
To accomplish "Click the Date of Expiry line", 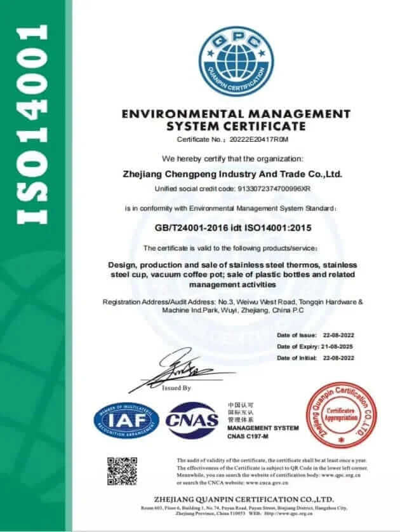I will coord(315,346).
